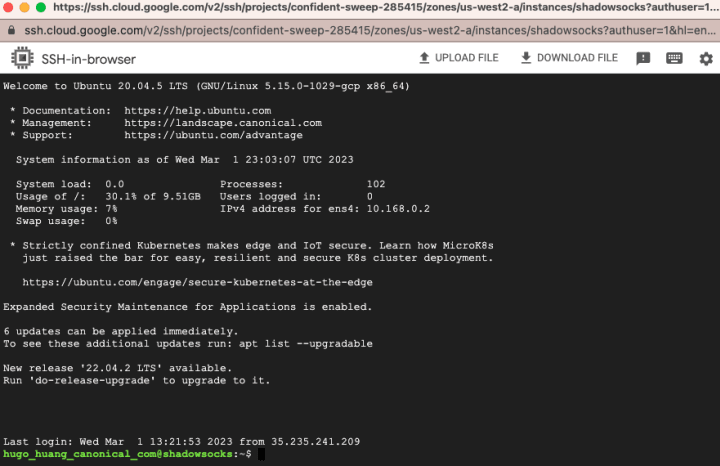Click the UPLOAD FILE button
This screenshot has height=466, width=720.
pyautogui.click(x=459, y=58)
